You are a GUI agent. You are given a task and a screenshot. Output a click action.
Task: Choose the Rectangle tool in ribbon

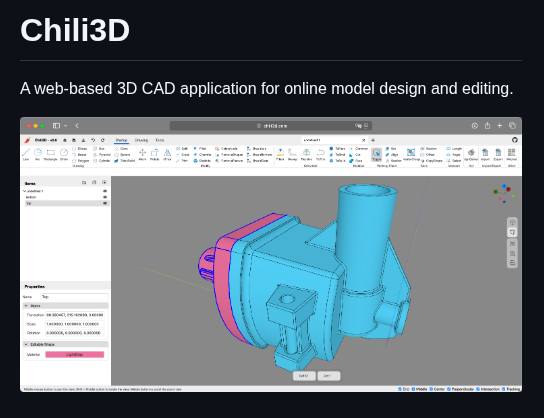coord(51,154)
